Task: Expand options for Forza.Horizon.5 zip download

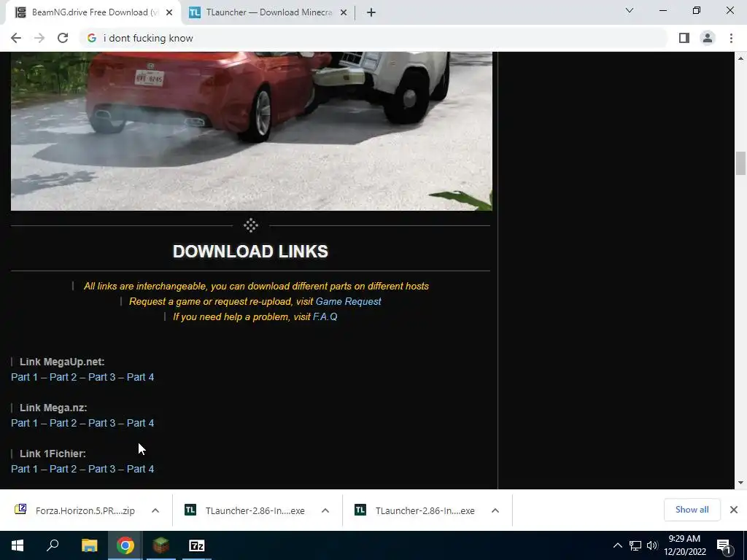Action: coord(155,510)
